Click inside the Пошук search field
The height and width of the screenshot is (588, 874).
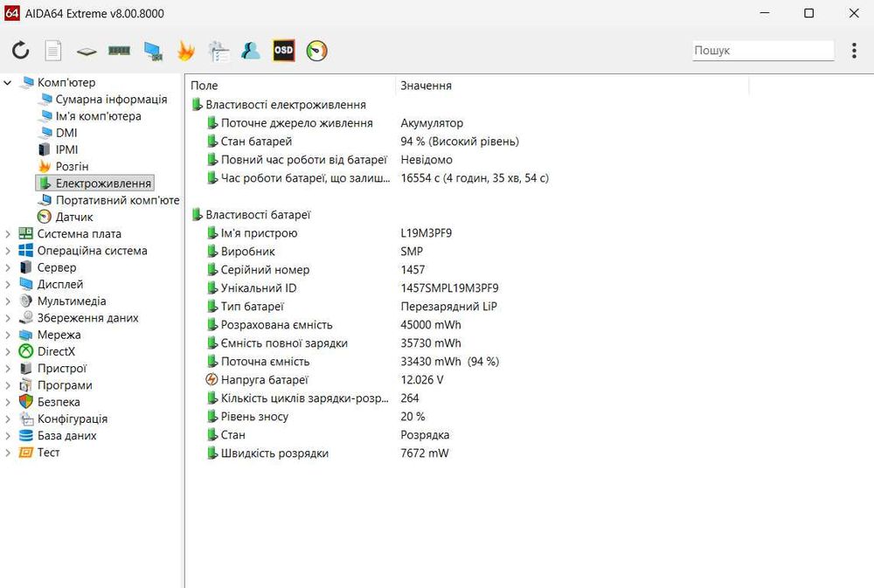pos(763,50)
